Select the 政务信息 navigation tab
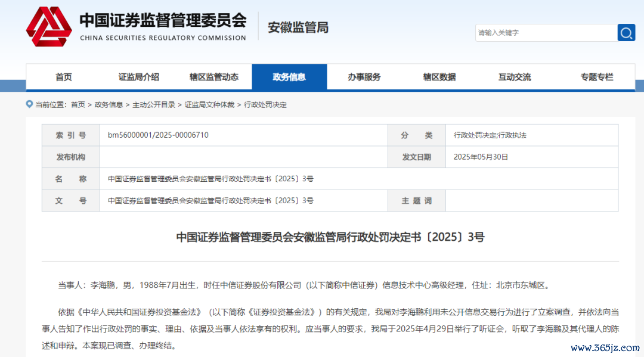The height and width of the screenshot is (357, 644). [289, 76]
